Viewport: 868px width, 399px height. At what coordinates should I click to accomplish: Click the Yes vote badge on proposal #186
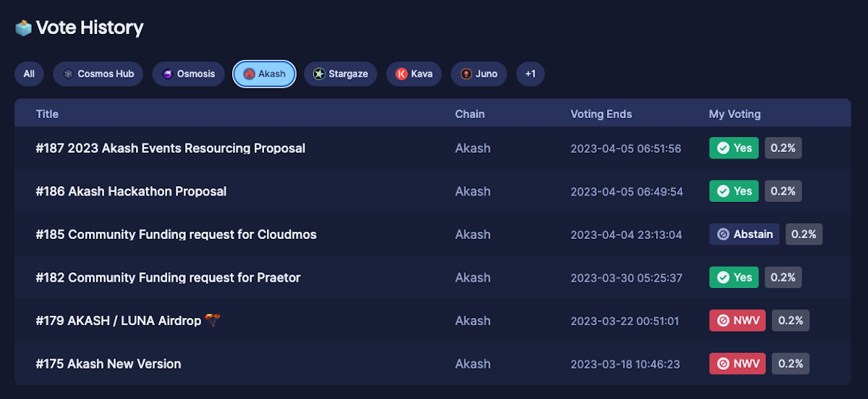pyautogui.click(x=734, y=192)
